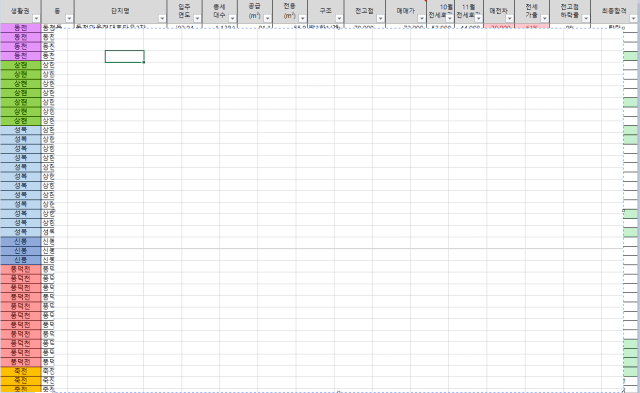Select the green-bordered active cell
The width and height of the screenshot is (640, 393).
click(x=124, y=56)
